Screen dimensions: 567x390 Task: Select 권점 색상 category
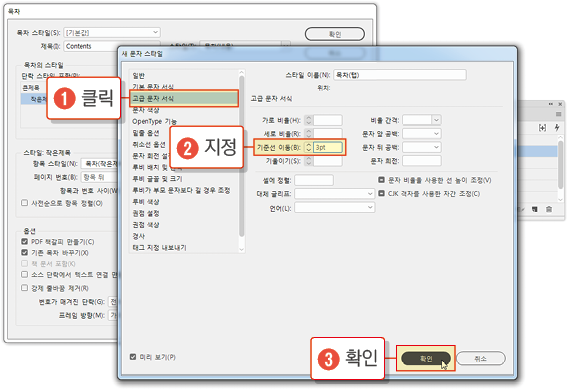146,224
